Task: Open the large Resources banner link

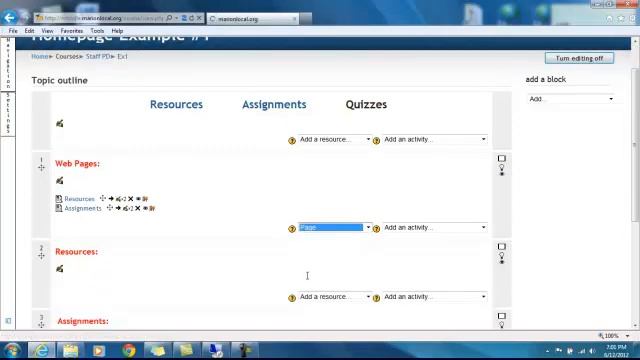Action: click(x=176, y=104)
